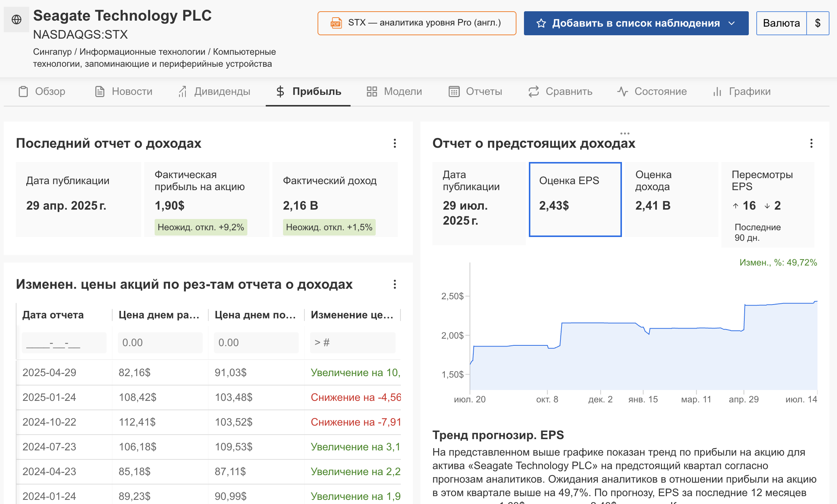Click the calendar icon of Отчеты tab
837x504 pixels.
454,91
